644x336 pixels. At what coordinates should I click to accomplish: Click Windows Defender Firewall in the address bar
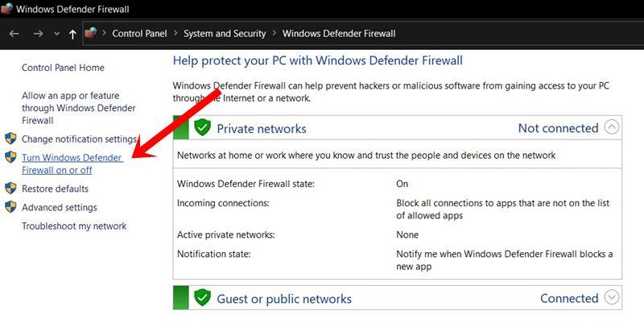coord(339,34)
